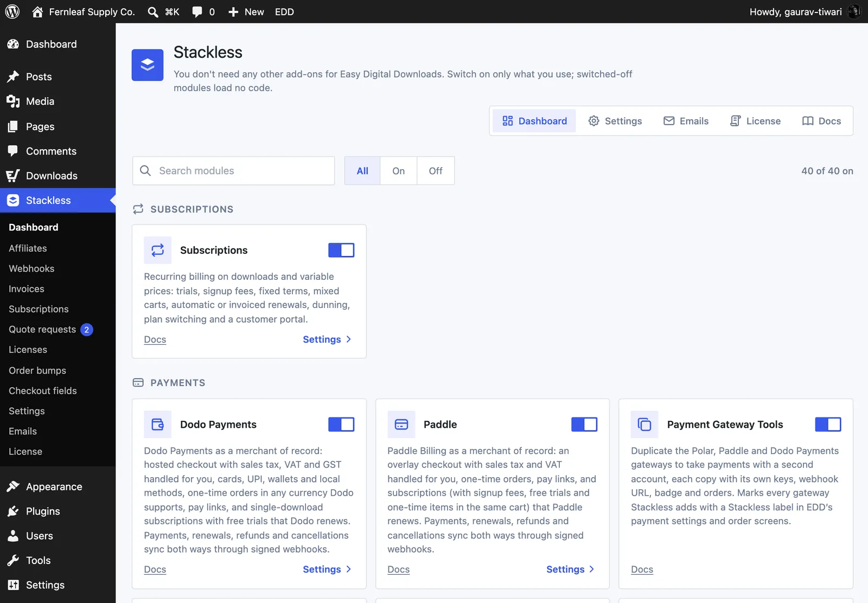
Task: Click the Payment Gateway Tools module icon
Action: coord(644,424)
